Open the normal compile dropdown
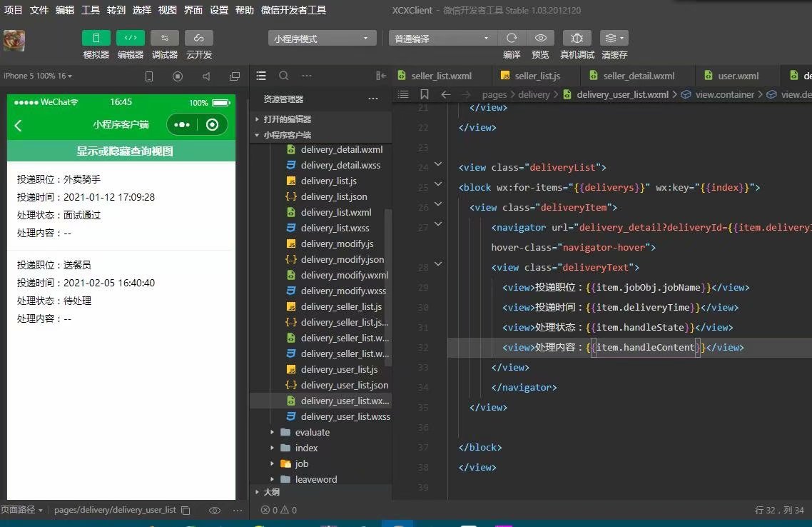 point(443,39)
